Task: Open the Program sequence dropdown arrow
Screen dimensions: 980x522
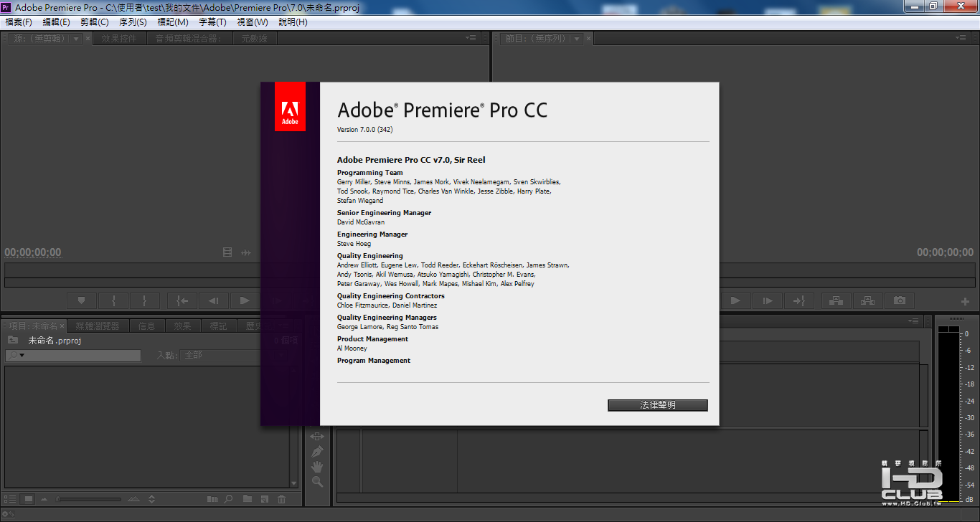Action: [576, 39]
